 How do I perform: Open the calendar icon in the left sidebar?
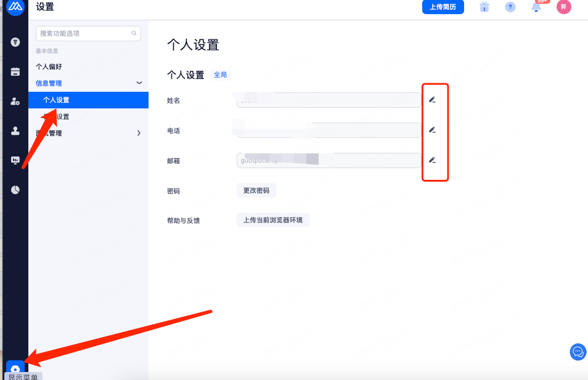coord(15,71)
